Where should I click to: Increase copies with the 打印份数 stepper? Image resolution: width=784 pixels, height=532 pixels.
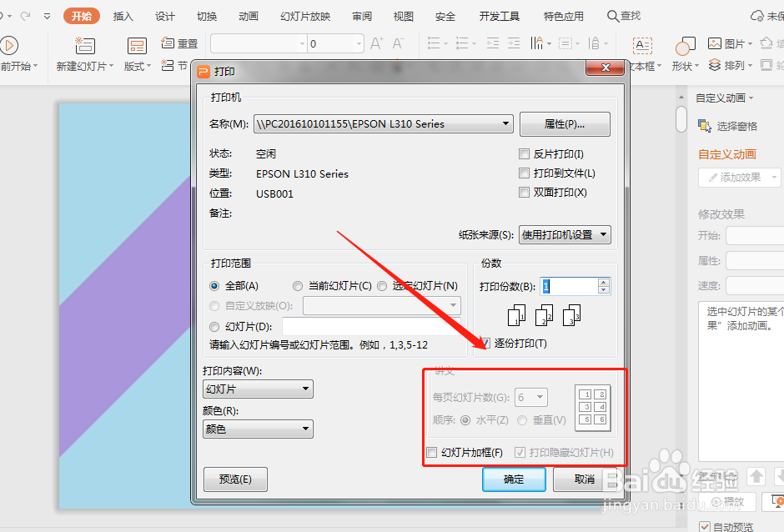click(602, 283)
